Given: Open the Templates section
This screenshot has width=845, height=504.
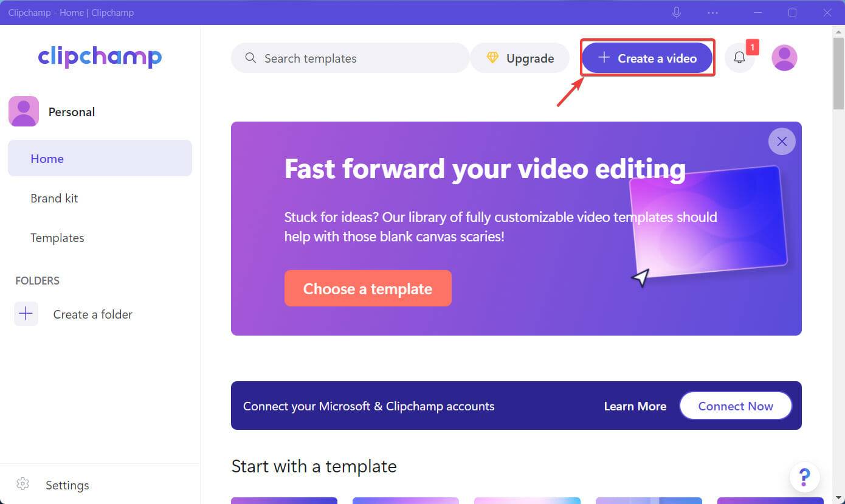Looking at the screenshot, I should pos(57,238).
